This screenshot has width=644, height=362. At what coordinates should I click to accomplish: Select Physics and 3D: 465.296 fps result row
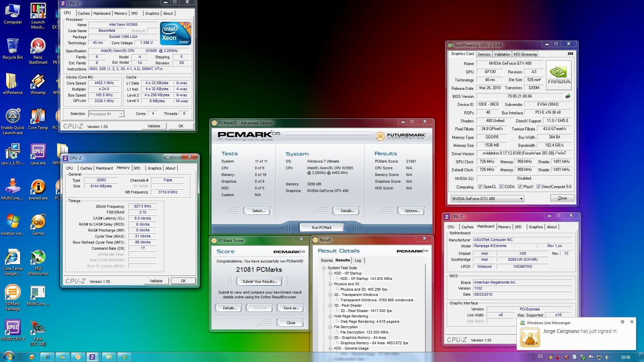(363, 289)
